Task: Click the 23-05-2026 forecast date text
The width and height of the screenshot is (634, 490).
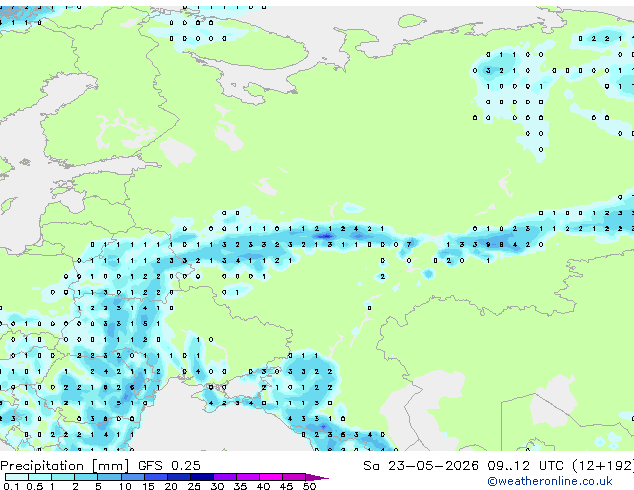Action: coord(433,466)
